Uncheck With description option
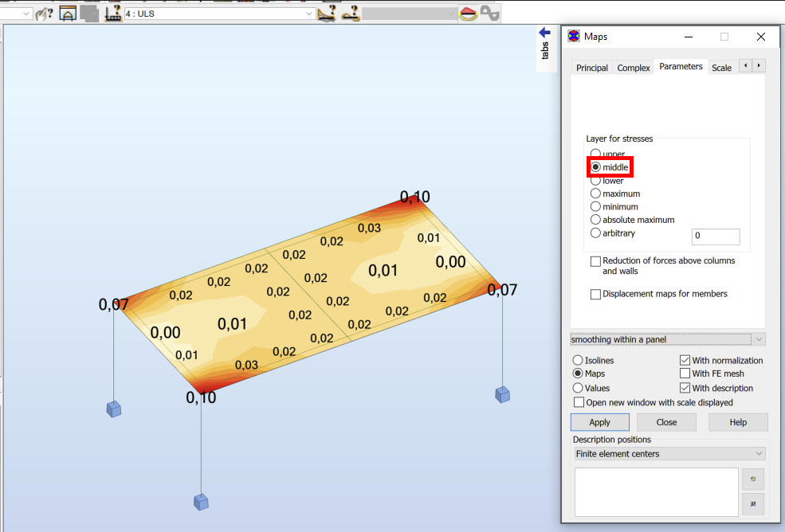Screen dimensions: 785x532 pyautogui.click(x=685, y=388)
